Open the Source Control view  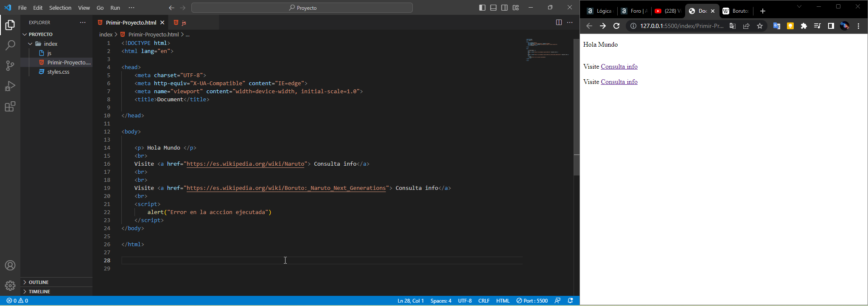pos(10,66)
